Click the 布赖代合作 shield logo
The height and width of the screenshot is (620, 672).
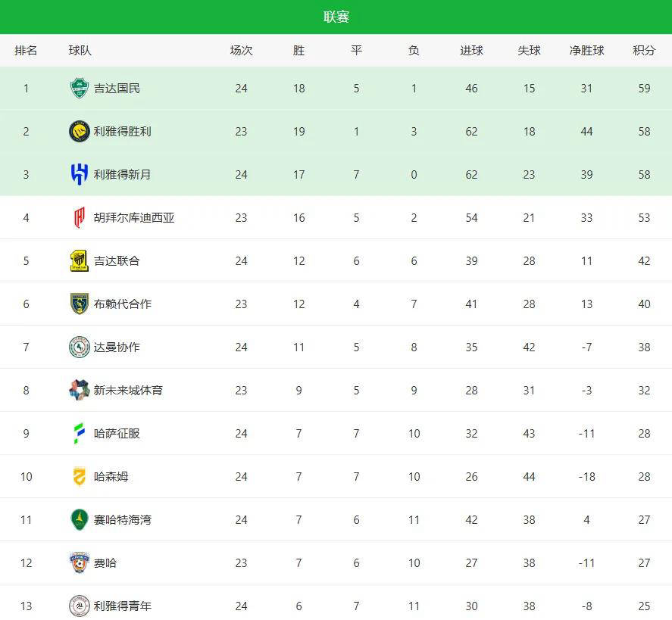[79, 304]
